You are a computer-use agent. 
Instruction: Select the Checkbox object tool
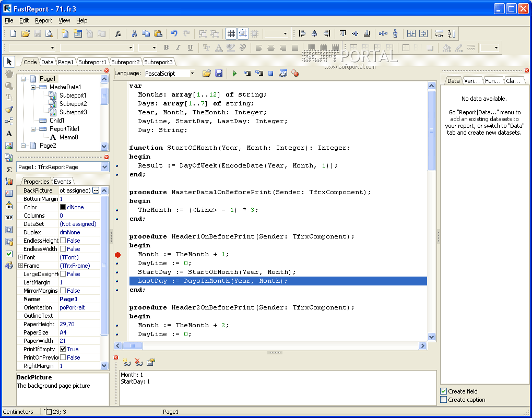tap(9, 254)
